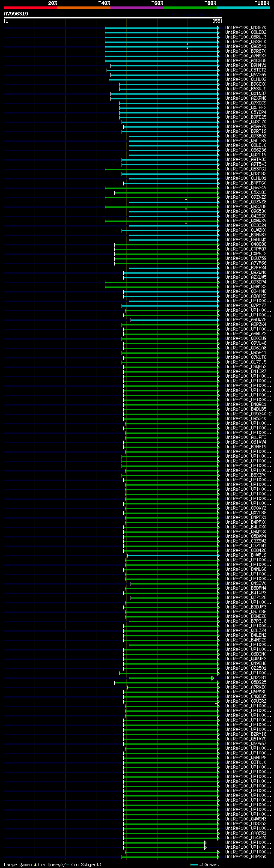Choose the UniRef100_B9RTI9 row label
This screenshot has height=868, width=274.
coord(246,131)
